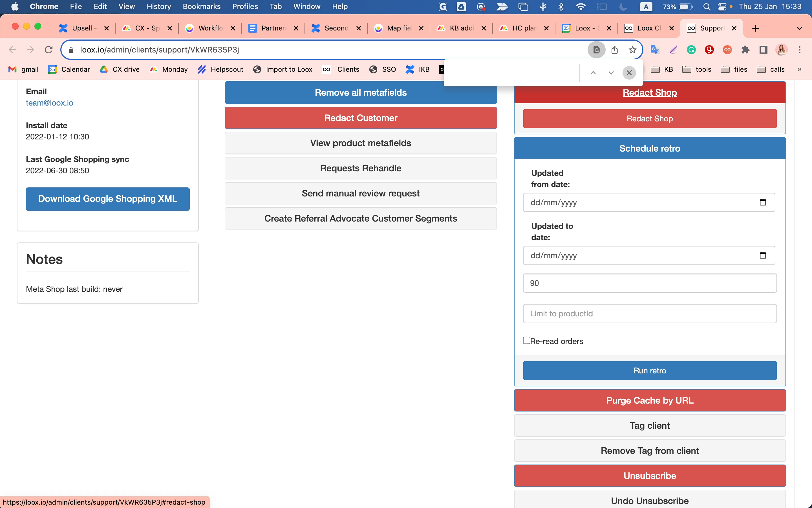
Task: Expand hidden bookmarks with double chevron
Action: (x=800, y=69)
